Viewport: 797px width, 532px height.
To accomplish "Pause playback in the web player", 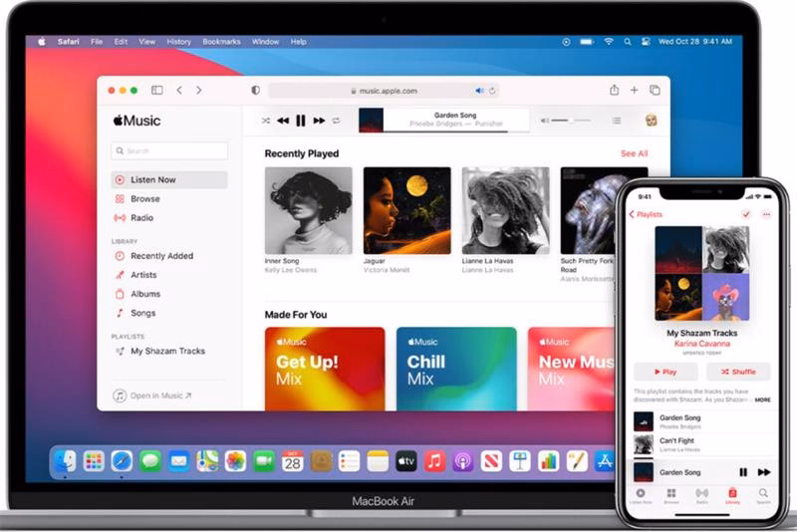I will [301, 121].
